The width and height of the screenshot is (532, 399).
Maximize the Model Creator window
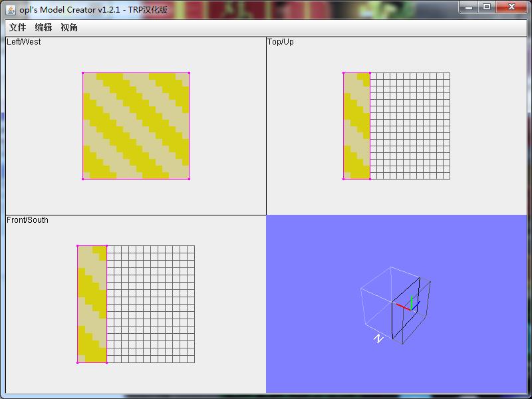pos(487,7)
